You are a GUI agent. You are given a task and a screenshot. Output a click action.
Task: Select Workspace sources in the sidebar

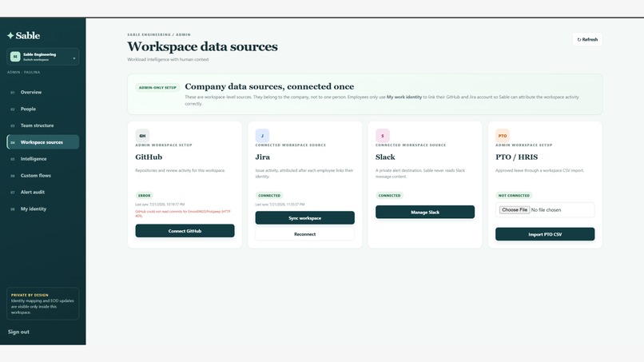[42, 142]
